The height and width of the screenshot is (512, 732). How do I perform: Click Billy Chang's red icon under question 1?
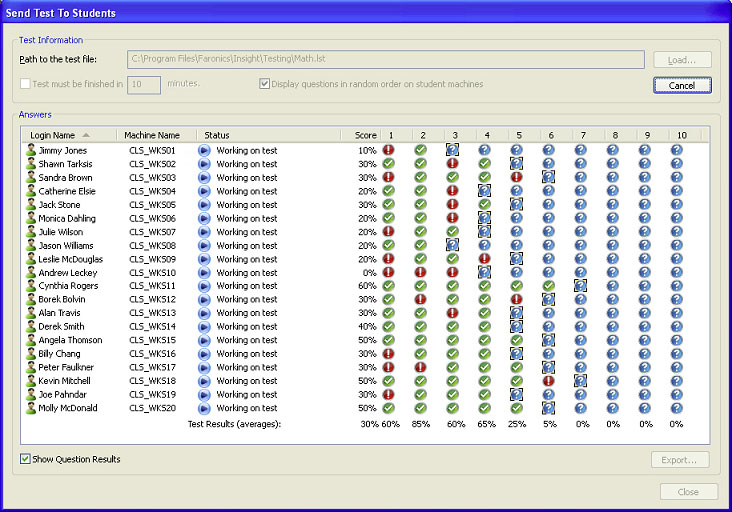388,353
